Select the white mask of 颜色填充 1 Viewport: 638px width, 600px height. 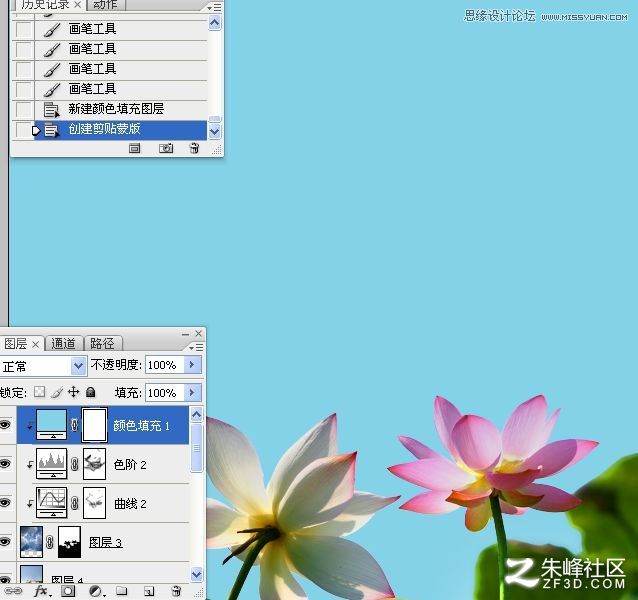[x=94, y=425]
